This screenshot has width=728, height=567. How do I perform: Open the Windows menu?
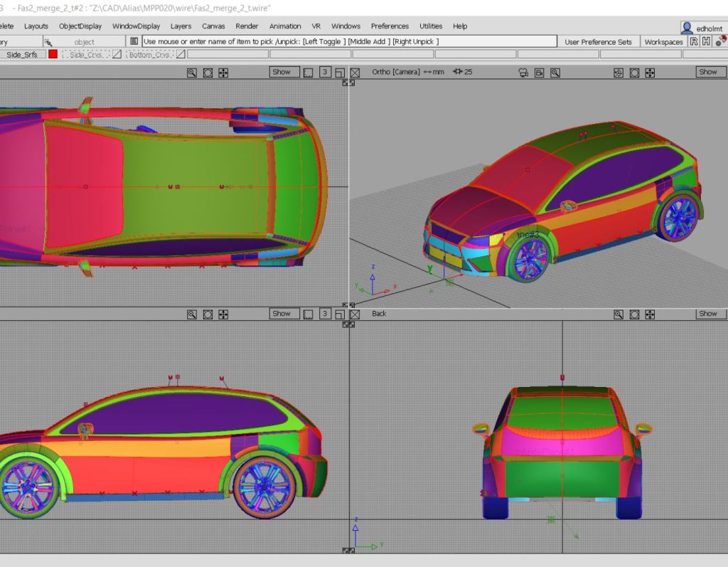(x=346, y=26)
